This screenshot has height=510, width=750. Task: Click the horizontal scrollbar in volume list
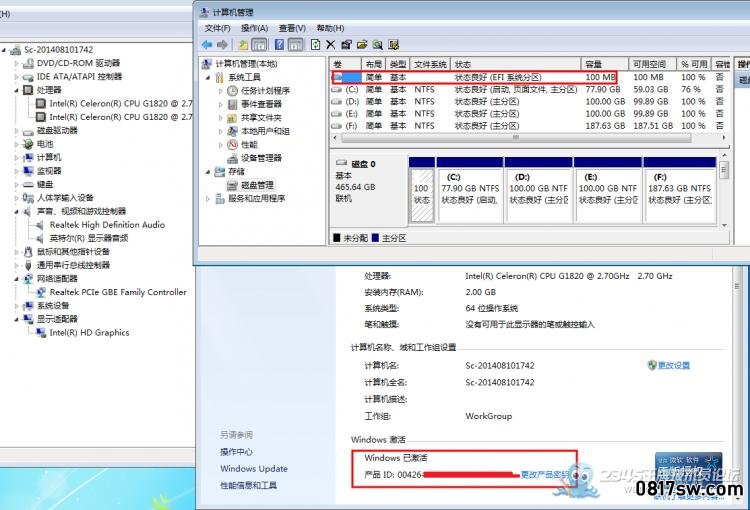click(x=517, y=138)
